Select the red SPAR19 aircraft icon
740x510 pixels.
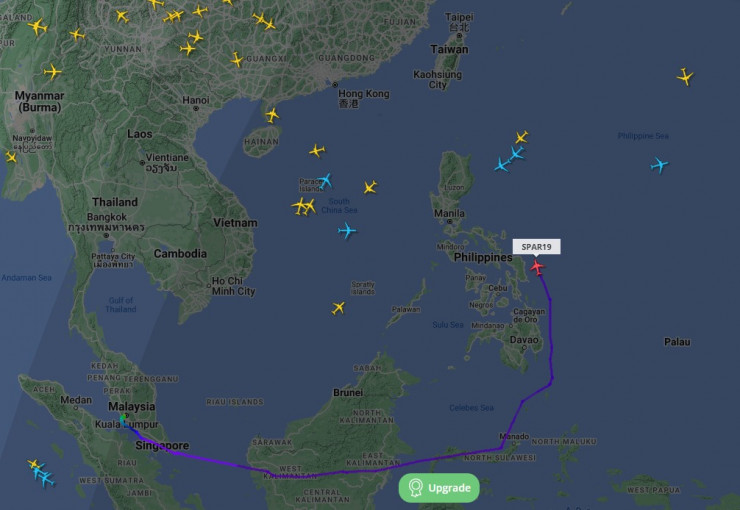[x=537, y=267]
